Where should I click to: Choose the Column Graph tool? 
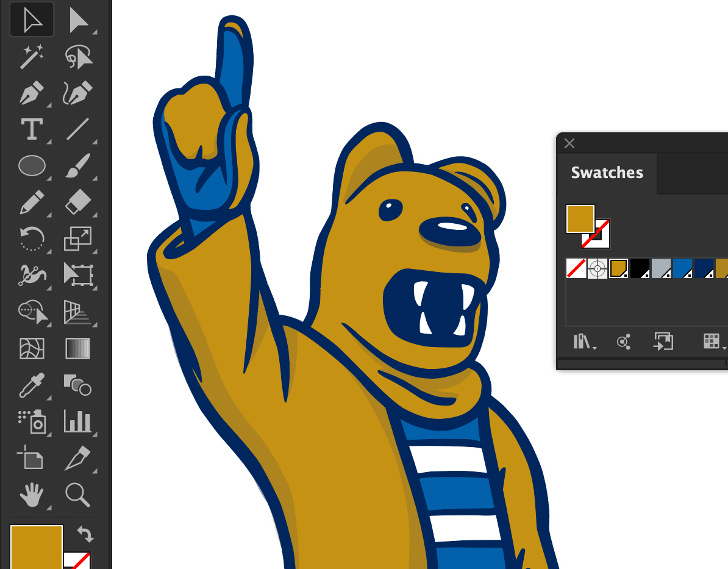point(78,421)
